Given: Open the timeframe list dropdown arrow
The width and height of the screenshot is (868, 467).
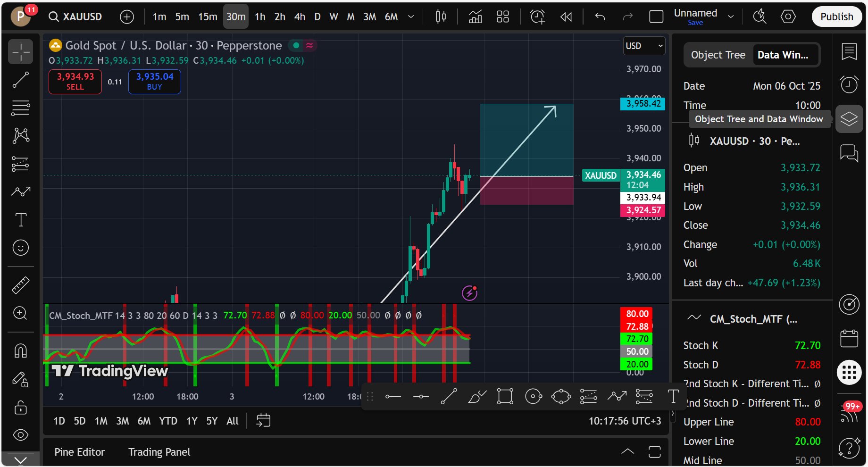Looking at the screenshot, I should 411,17.
